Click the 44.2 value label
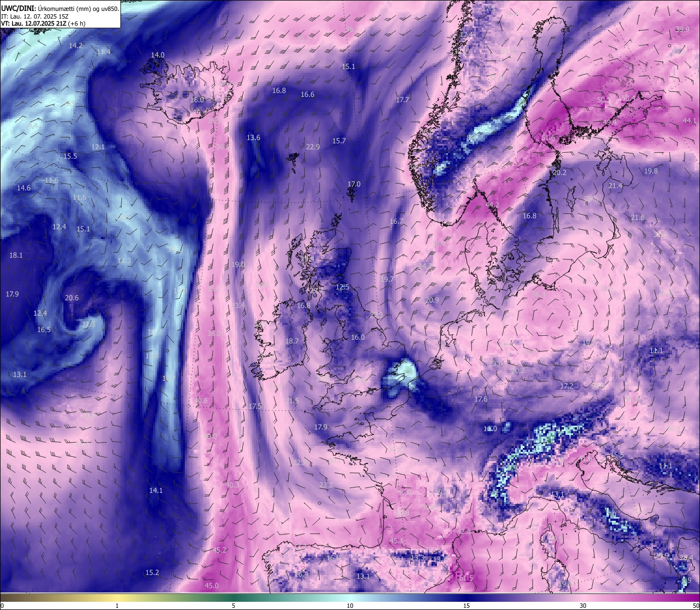This screenshot has height=610, width=700. 492,205
